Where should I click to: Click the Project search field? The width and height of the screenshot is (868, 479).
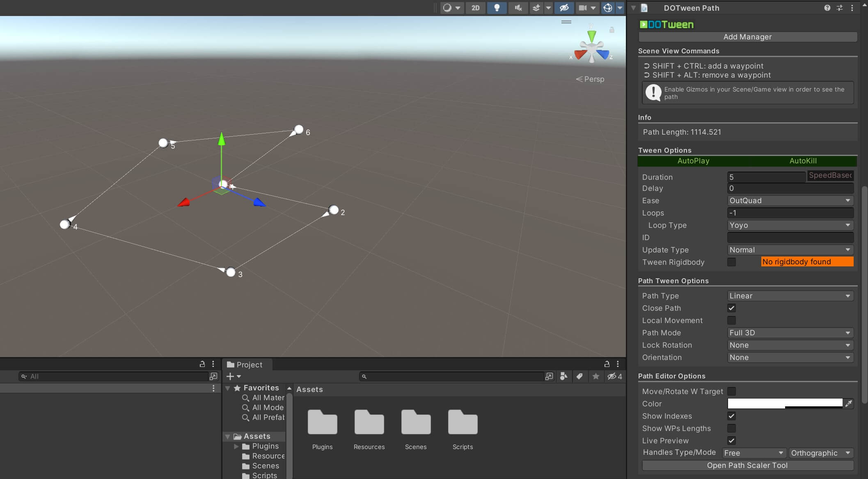451,376
